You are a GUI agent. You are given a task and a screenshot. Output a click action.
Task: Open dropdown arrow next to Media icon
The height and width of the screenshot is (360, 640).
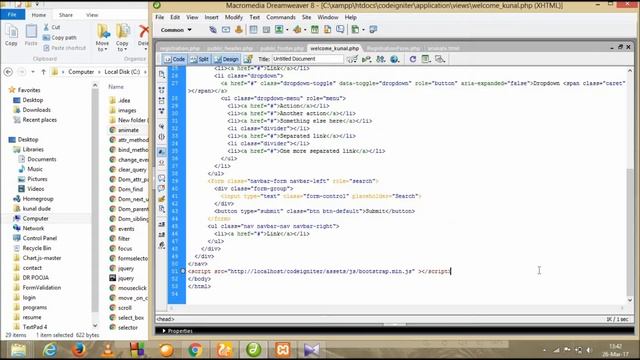click(x=305, y=30)
